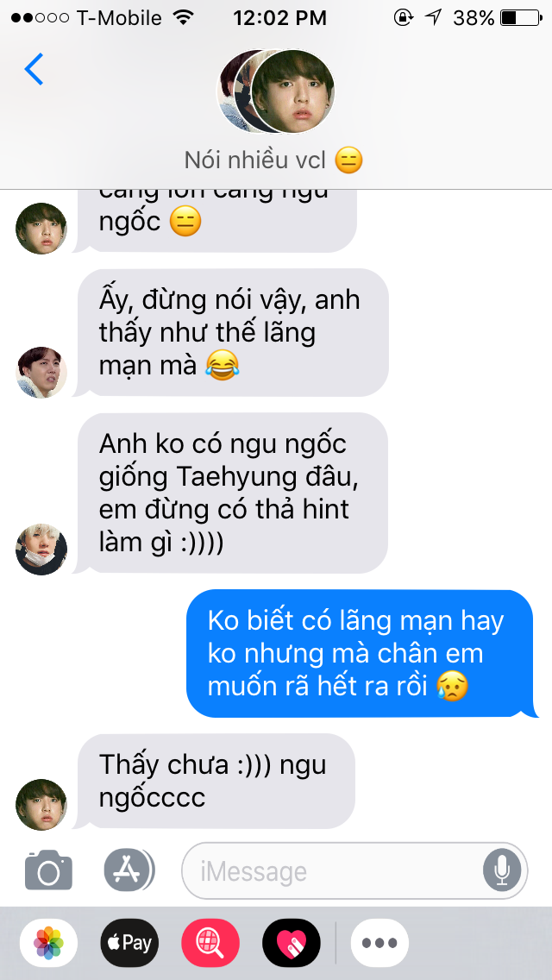Select the 'Thấy chưa :))) ngu ngốcccc' bubble

(x=215, y=781)
